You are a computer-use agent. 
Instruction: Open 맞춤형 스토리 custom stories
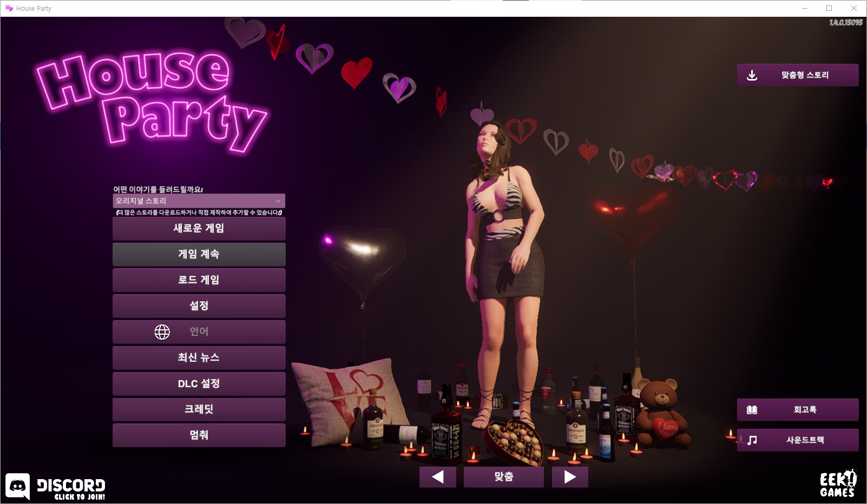pos(798,75)
